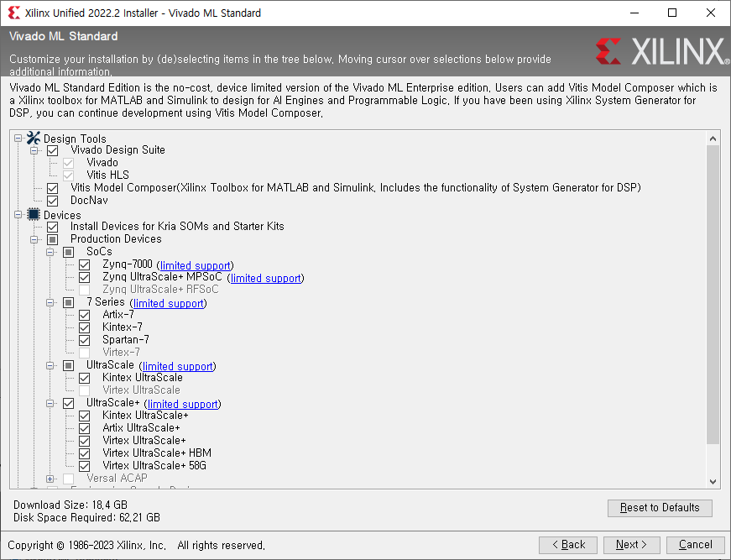Uncheck Vitis Model Composer checkbox

[x=53, y=188]
